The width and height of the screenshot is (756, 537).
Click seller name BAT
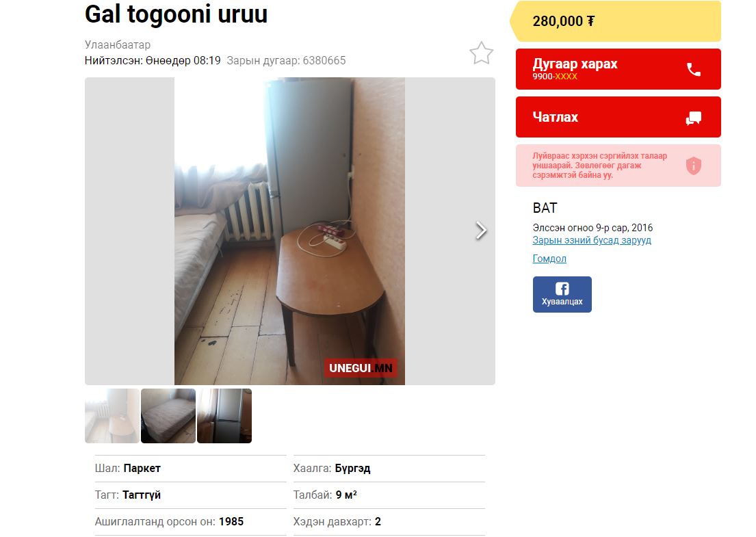coord(545,208)
